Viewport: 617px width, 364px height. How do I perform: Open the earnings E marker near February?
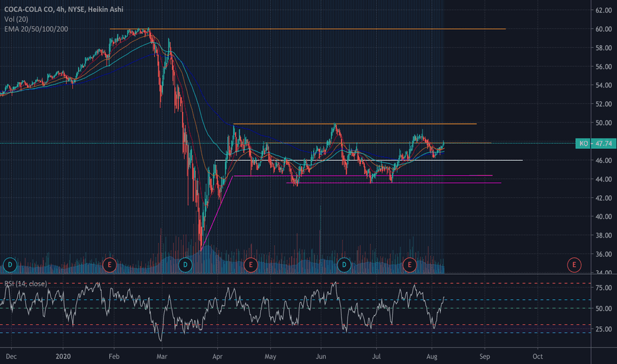click(109, 265)
